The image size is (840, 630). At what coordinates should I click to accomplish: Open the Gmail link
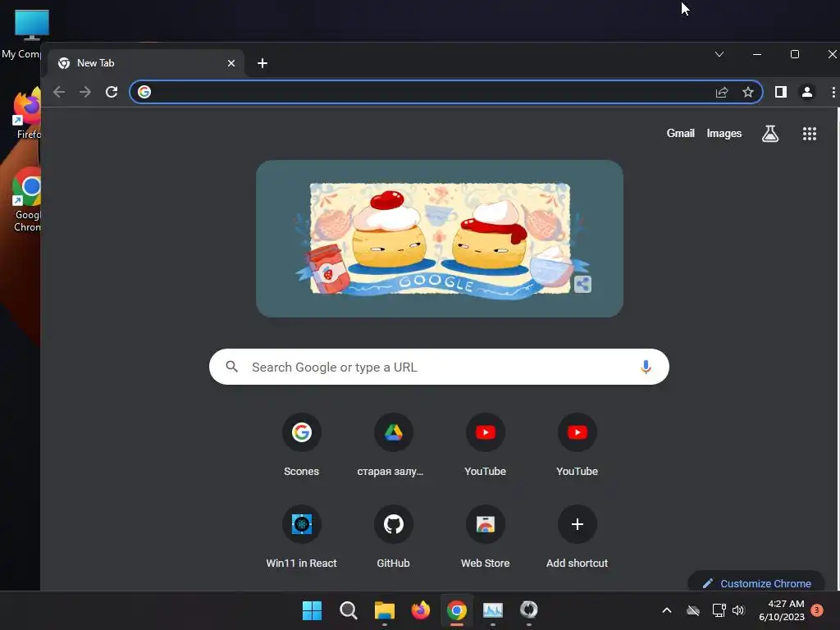coord(680,134)
